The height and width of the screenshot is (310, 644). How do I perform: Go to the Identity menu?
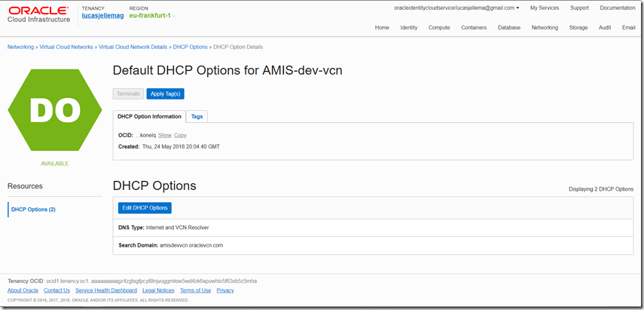[409, 27]
